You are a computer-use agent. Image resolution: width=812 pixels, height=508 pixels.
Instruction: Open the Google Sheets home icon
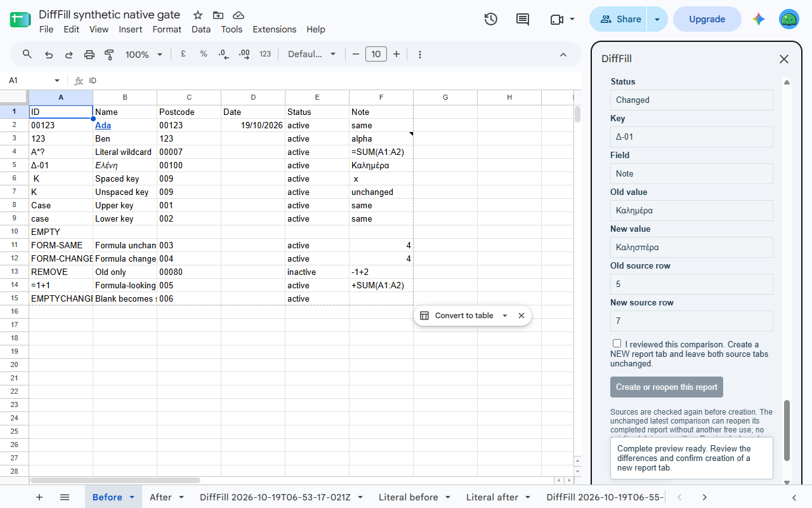[x=20, y=20]
